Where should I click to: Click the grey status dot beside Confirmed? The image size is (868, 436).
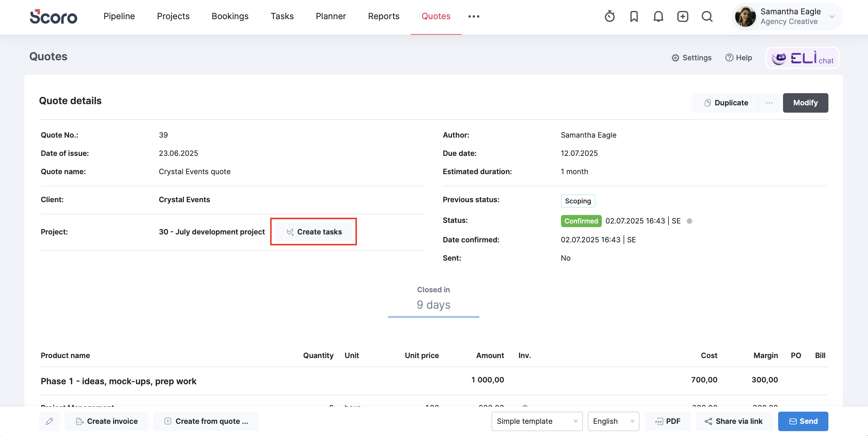[690, 221]
